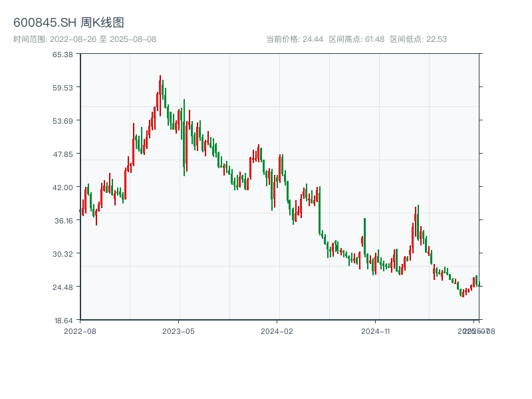Click the last candlestick at the chart's right edge

tap(479, 285)
